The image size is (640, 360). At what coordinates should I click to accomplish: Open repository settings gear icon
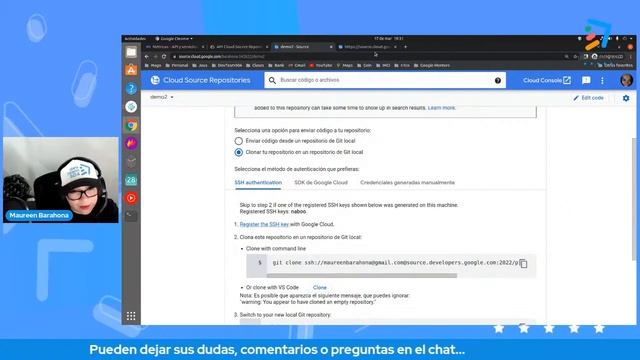(x=626, y=98)
